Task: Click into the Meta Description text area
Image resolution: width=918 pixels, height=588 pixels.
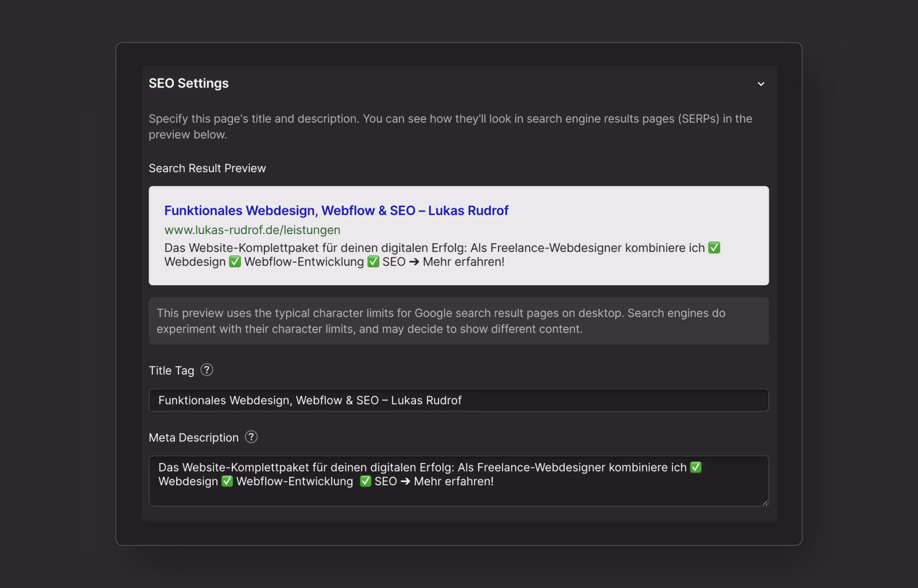Action: (458, 481)
